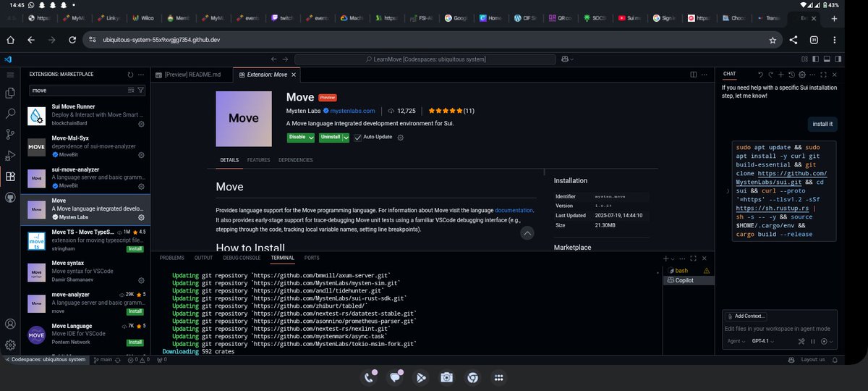
Task: Open manage gear for Sui Move Runner
Action: 141,124
